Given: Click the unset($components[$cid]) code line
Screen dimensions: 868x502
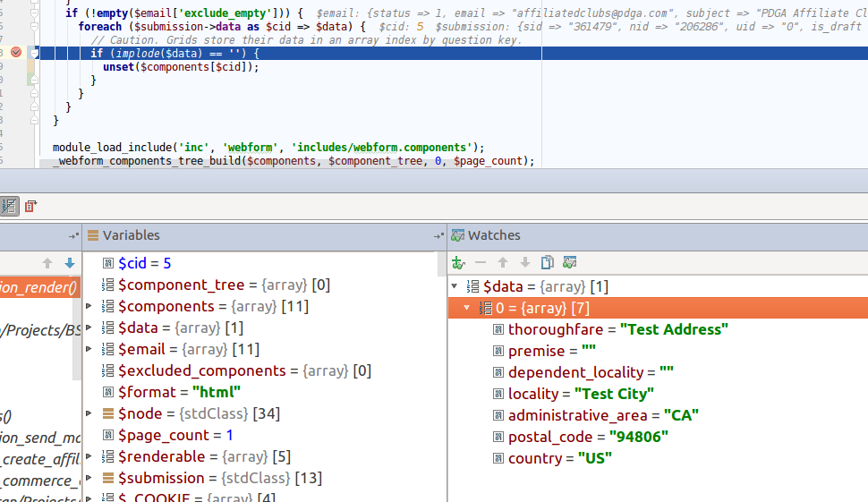Looking at the screenshot, I should point(181,67).
